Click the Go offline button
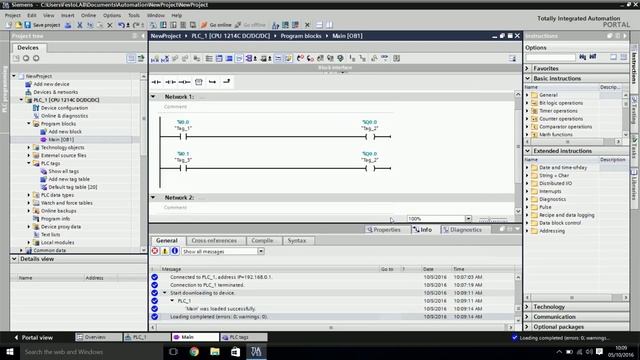This screenshot has width=640, height=360. click(x=250, y=25)
